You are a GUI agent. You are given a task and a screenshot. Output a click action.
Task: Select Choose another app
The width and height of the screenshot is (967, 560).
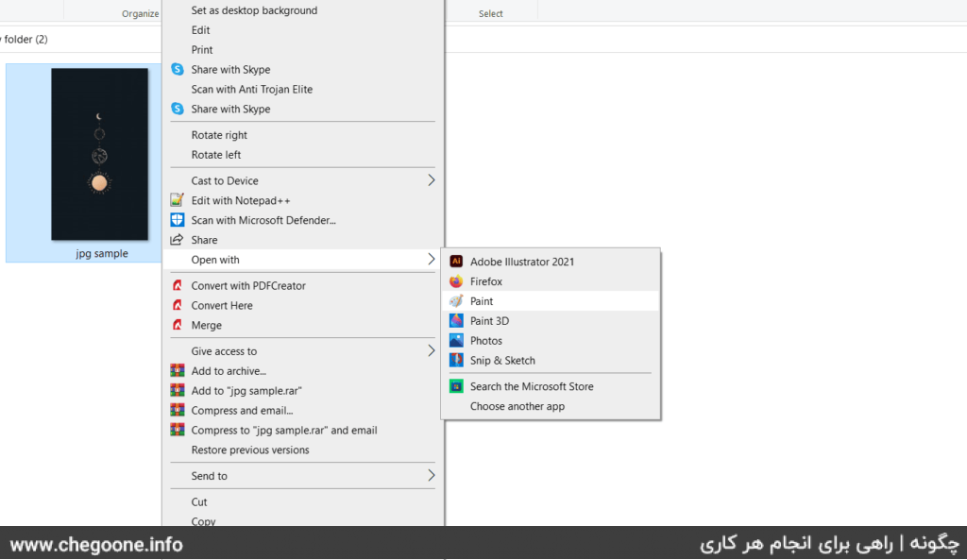coord(517,406)
